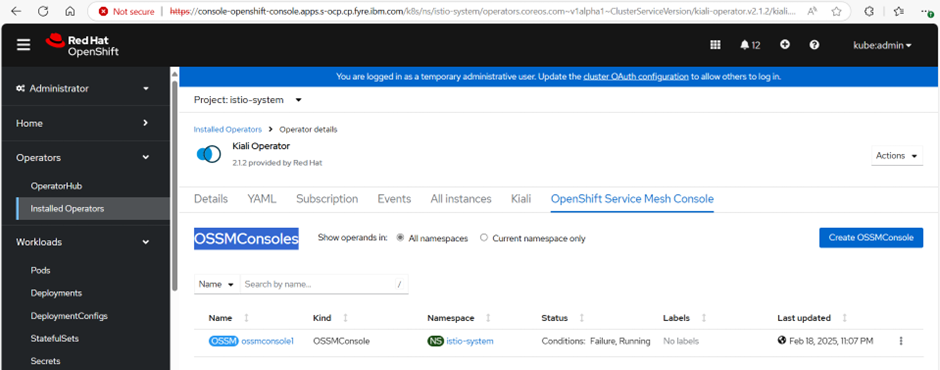Open Installed Operators breadcrumb link
This screenshot has width=940, height=370.
point(228,129)
